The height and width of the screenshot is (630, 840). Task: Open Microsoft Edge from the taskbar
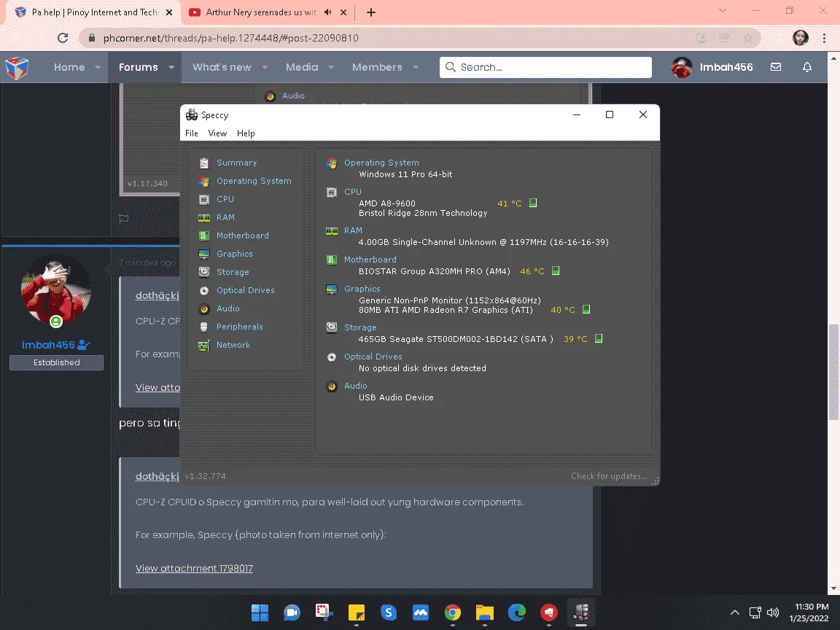point(517,612)
